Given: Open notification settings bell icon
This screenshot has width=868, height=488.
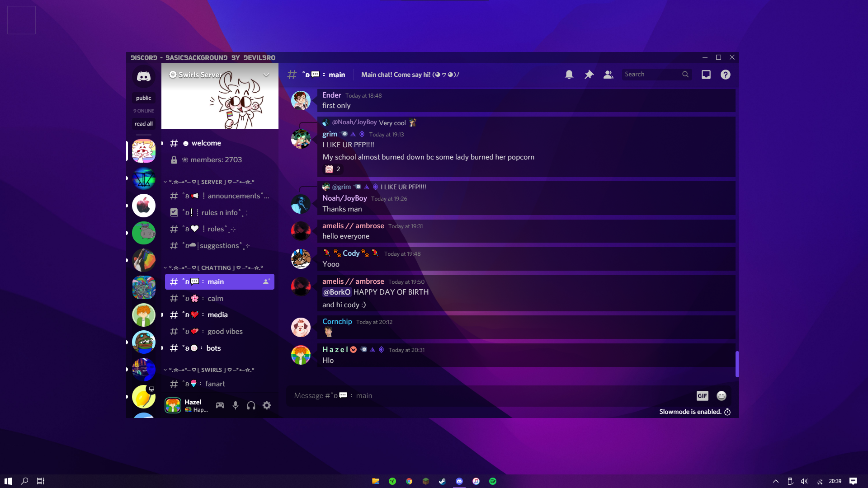Looking at the screenshot, I should pyautogui.click(x=569, y=75).
